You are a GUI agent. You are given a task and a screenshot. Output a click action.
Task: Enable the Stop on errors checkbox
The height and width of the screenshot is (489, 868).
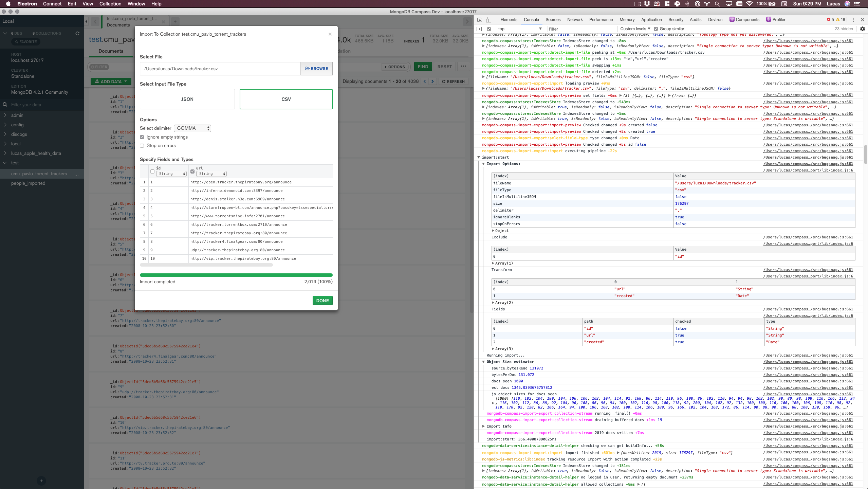[x=142, y=146]
